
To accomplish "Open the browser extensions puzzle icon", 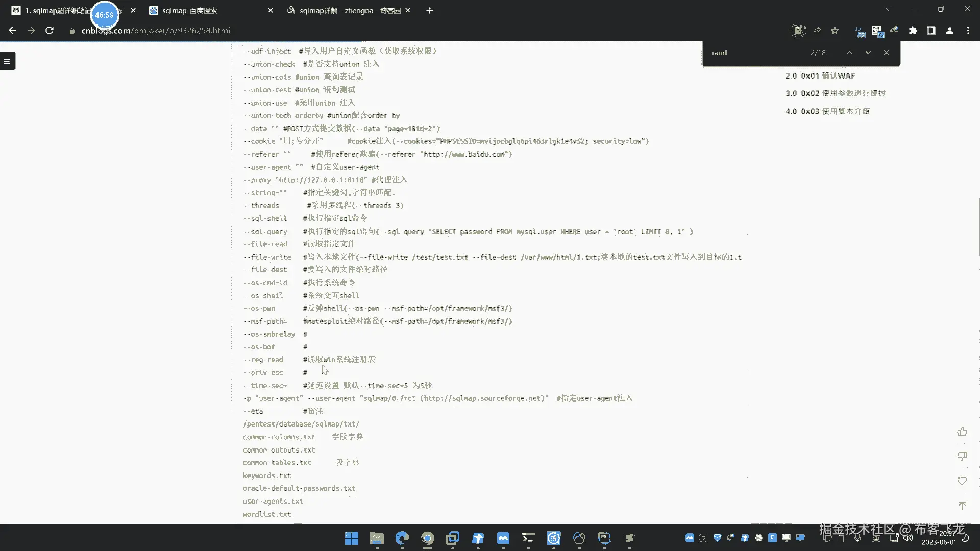I will point(913,31).
